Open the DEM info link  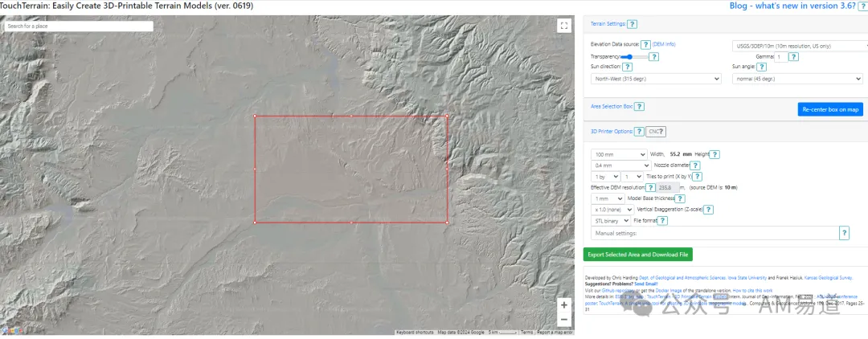coord(664,44)
